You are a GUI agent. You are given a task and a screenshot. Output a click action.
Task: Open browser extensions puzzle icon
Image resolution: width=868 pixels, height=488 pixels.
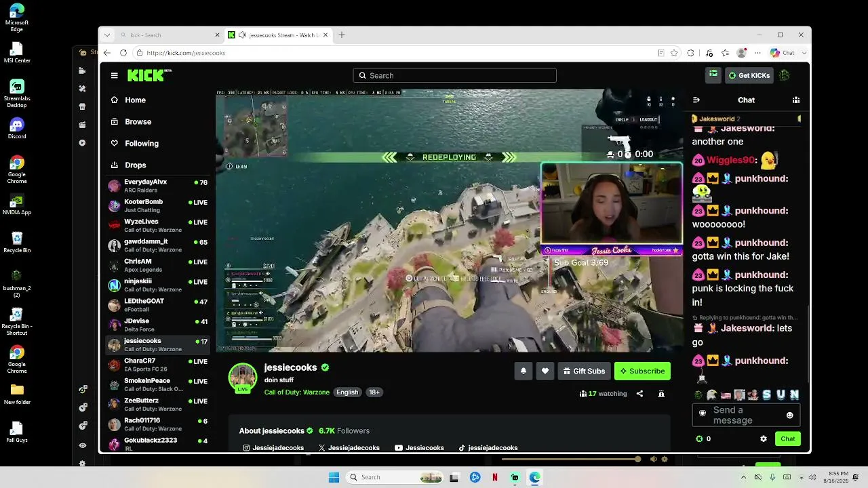click(691, 53)
